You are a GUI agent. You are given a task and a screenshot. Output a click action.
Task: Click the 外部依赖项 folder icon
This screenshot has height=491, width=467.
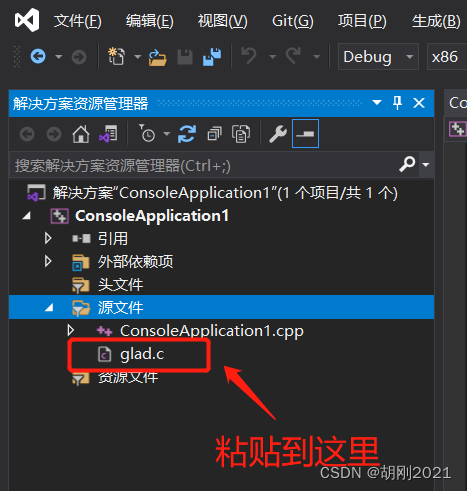(x=81, y=262)
